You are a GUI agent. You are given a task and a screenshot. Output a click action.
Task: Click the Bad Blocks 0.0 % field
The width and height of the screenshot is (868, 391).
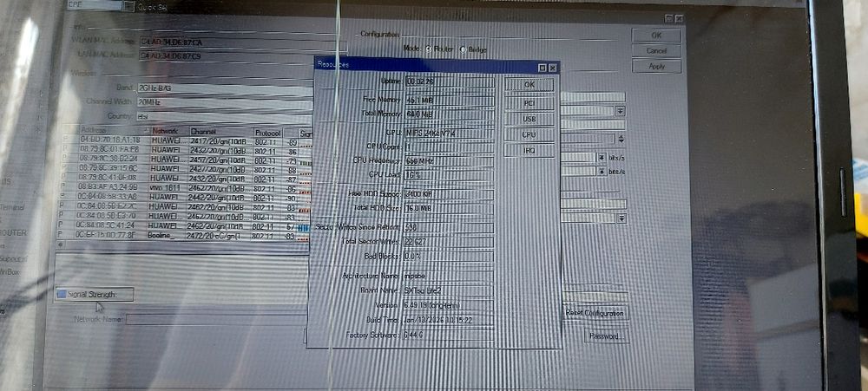coord(449,256)
